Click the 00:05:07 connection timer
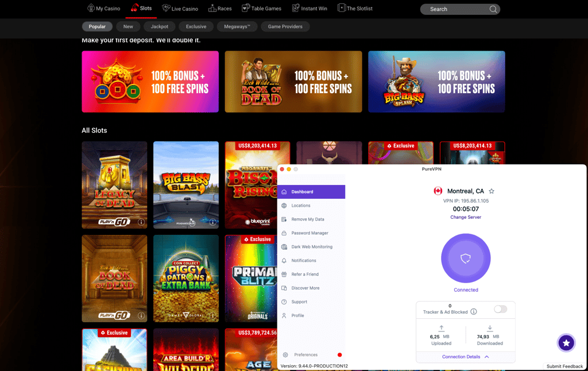The width and height of the screenshot is (588, 371). pyautogui.click(x=466, y=209)
